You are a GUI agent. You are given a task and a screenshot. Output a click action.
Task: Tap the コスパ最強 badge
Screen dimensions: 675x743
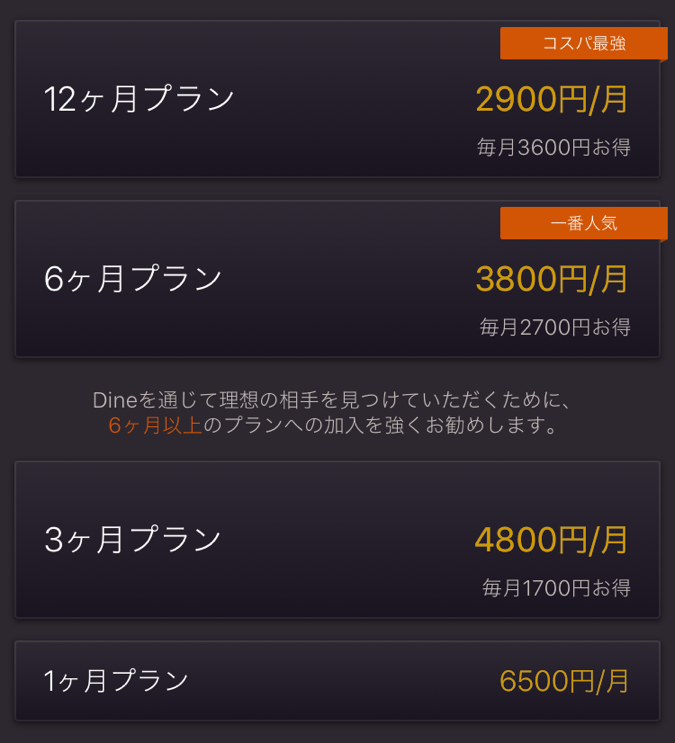tap(583, 43)
